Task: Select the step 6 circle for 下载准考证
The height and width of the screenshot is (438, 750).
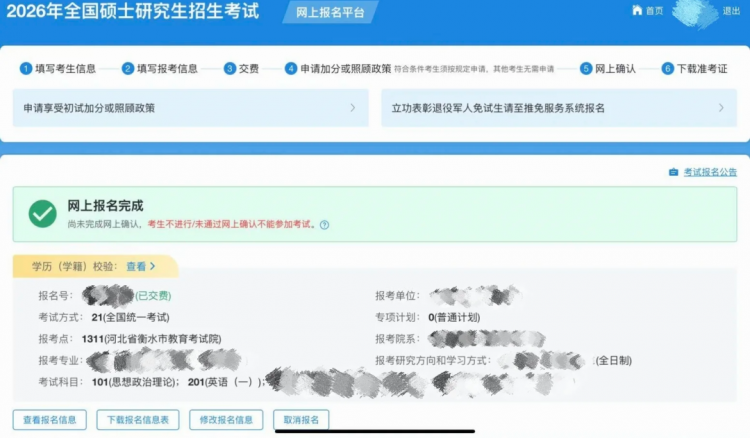Action: point(668,69)
